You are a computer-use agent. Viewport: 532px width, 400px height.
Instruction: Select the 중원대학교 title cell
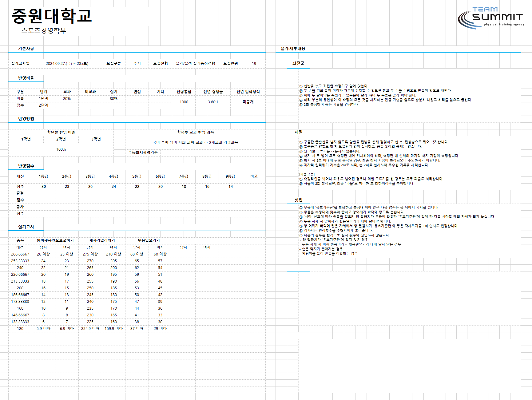point(52,16)
